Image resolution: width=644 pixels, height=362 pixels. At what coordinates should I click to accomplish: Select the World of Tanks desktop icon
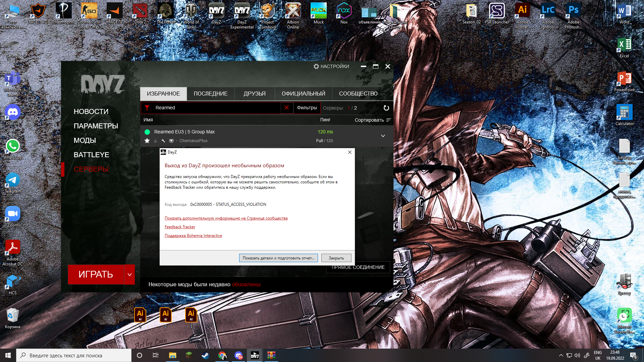[x=191, y=16]
